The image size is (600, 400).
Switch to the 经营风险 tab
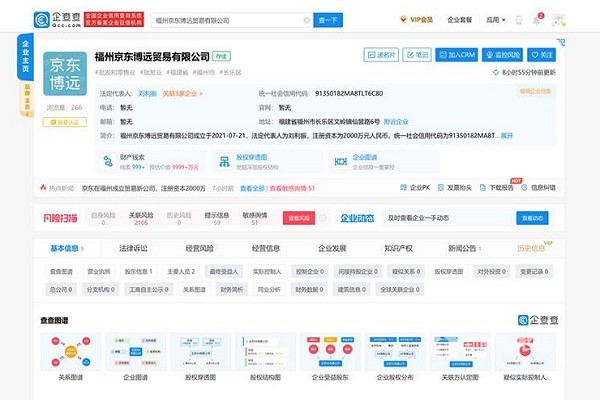click(x=199, y=248)
